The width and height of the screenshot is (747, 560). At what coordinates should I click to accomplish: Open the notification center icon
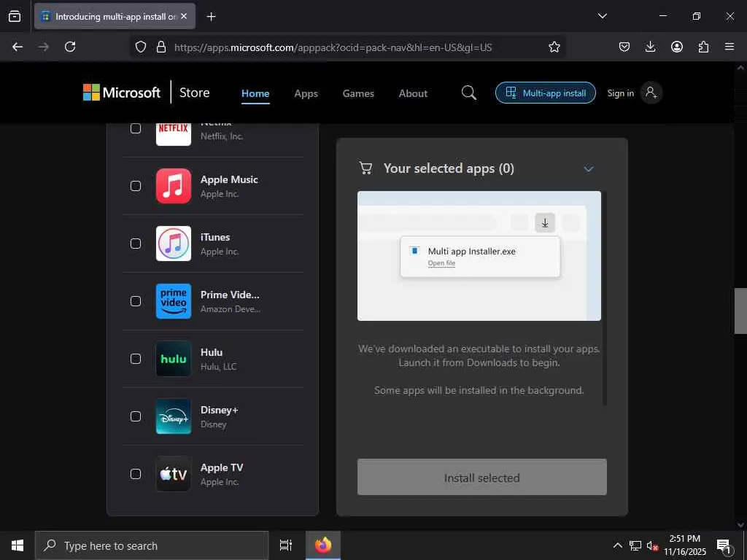(724, 545)
